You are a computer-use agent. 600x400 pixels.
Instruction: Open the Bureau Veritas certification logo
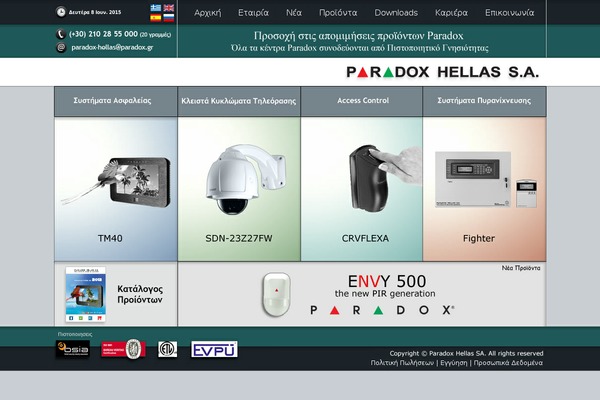coord(123,349)
